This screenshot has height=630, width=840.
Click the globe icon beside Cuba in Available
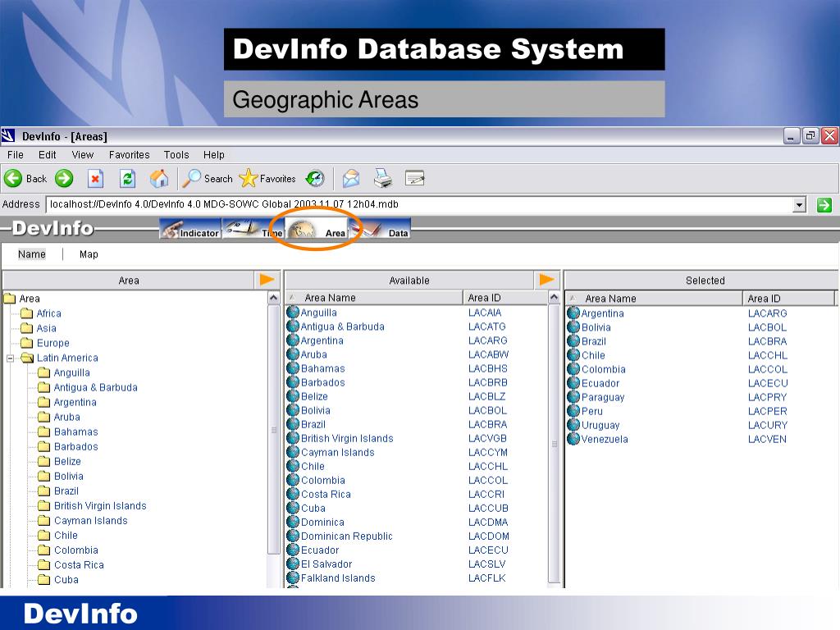point(293,508)
